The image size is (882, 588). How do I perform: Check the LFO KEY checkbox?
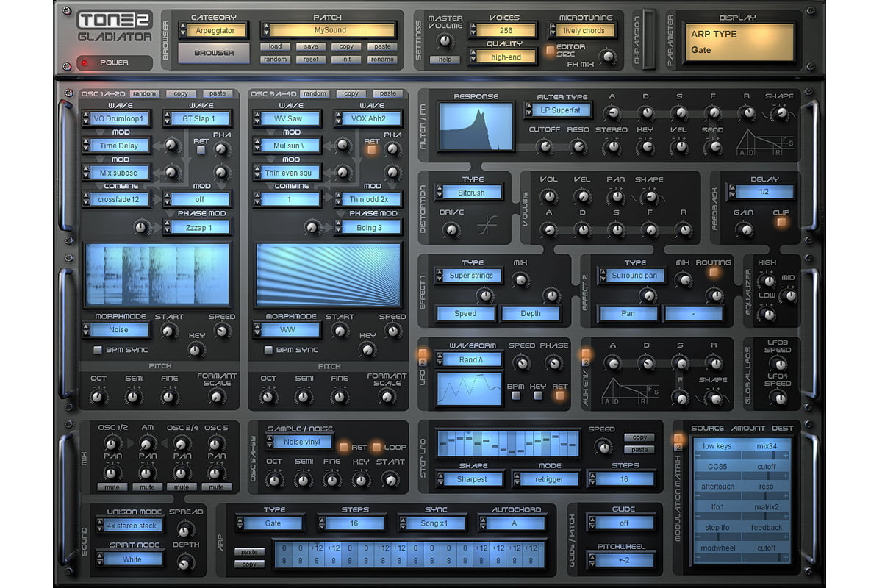(539, 395)
